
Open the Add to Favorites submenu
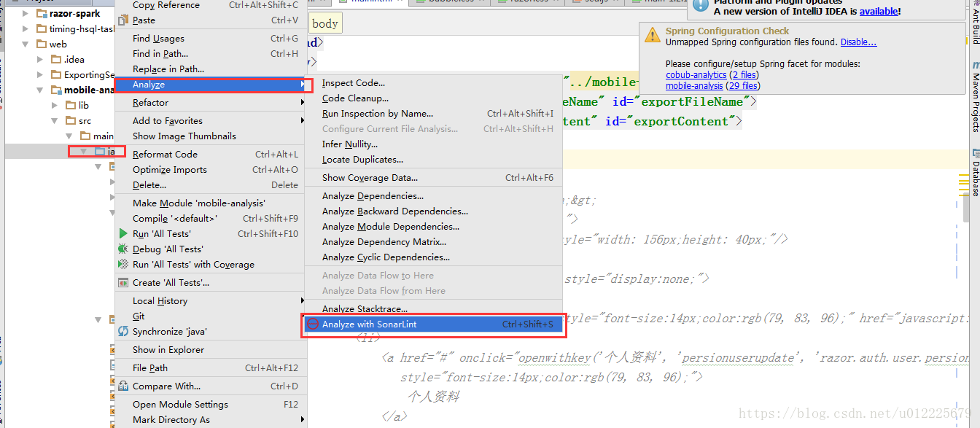(x=211, y=121)
